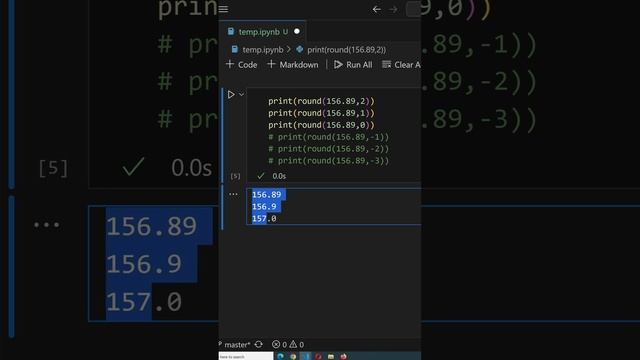Image resolution: width=640 pixels, height=360 pixels.
Task: Click commented line # print(round(156.89,-2))
Action: click(329, 149)
